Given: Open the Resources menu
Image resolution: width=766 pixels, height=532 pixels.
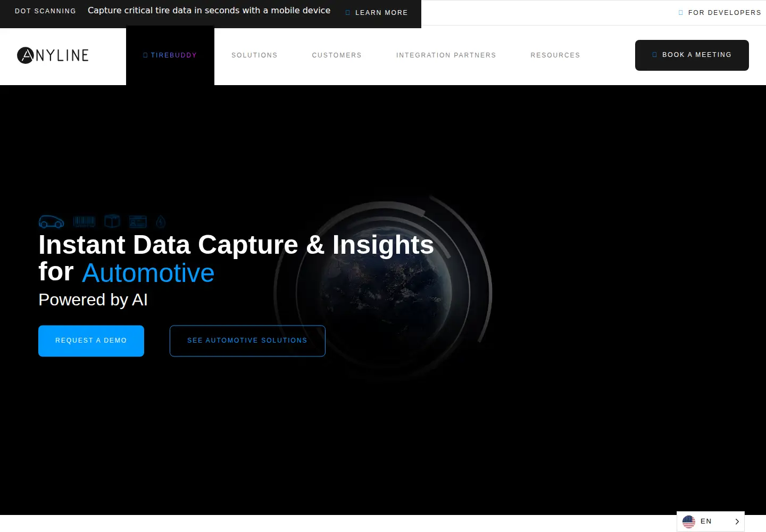Looking at the screenshot, I should pyautogui.click(x=555, y=55).
